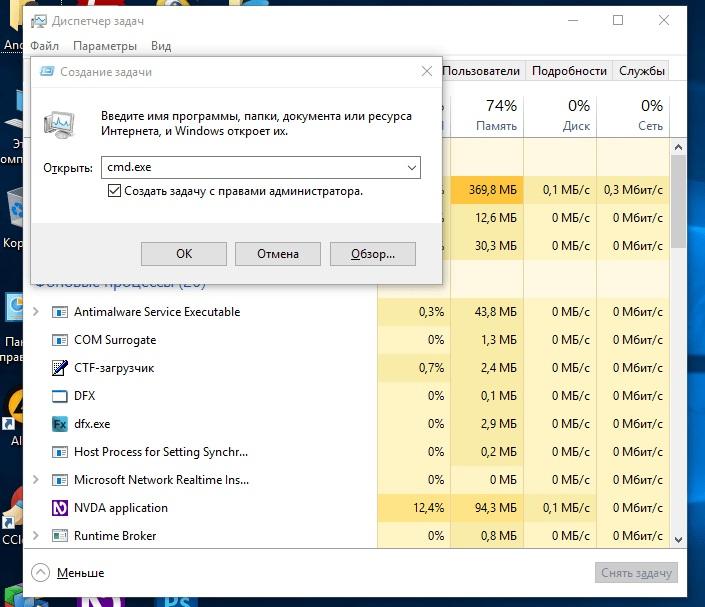Click the 43,8 МБ memory cell
Screen dimensions: 705x607
487,312
